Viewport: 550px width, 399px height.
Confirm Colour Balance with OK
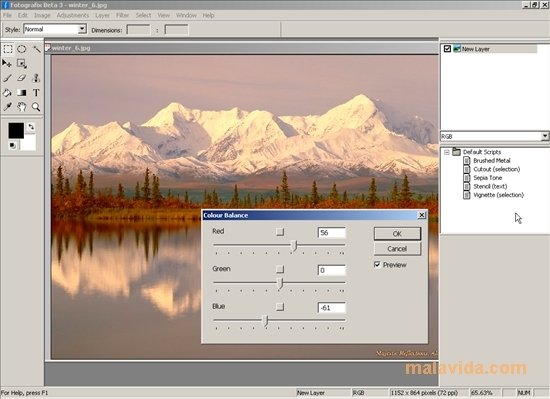coord(397,234)
